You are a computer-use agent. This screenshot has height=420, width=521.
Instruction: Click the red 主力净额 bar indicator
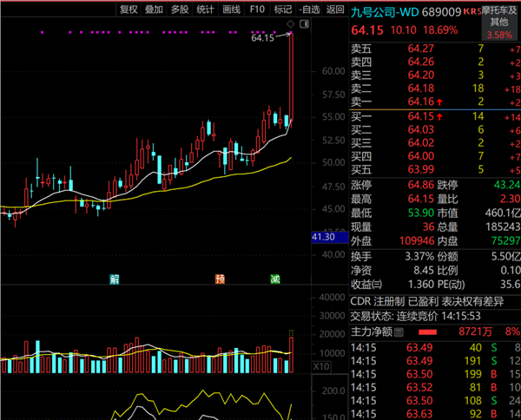(x=427, y=332)
